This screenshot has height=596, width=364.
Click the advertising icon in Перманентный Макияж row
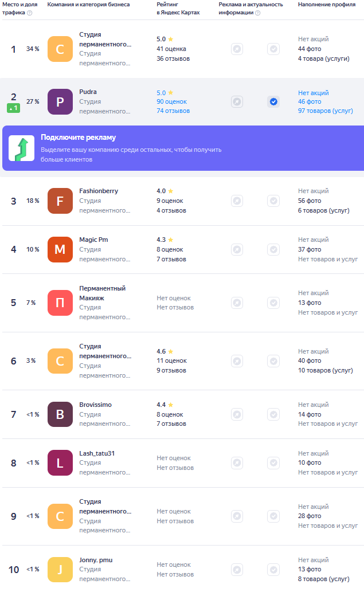[237, 303]
